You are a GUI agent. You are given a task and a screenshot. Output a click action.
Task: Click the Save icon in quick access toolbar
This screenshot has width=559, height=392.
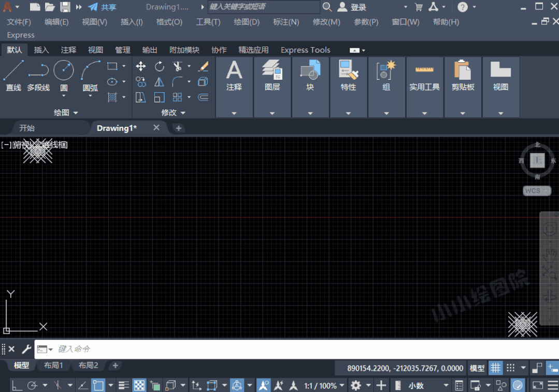pos(65,7)
